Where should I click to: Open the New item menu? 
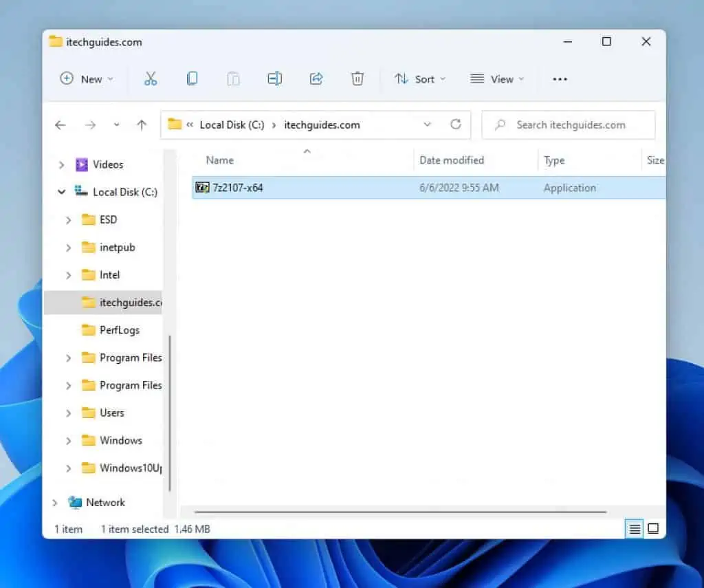click(x=86, y=79)
